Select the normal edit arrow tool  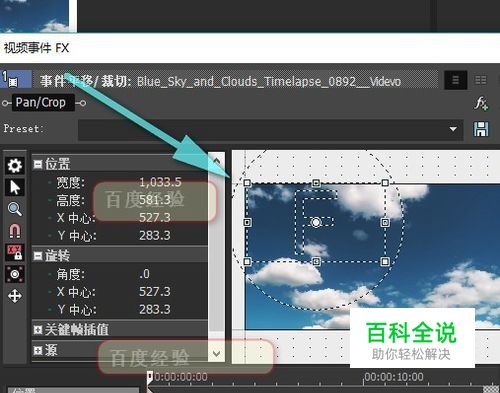[14, 187]
